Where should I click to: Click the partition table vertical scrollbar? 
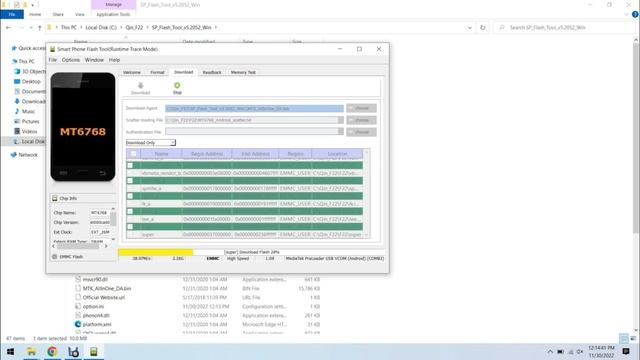click(366, 193)
